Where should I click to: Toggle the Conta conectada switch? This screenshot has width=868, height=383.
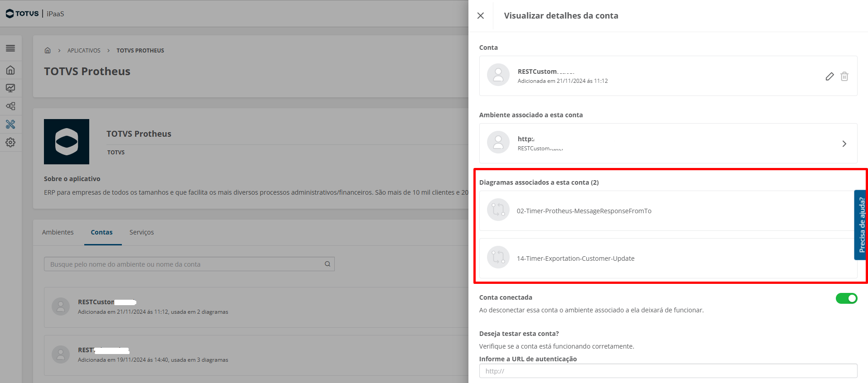click(x=846, y=298)
